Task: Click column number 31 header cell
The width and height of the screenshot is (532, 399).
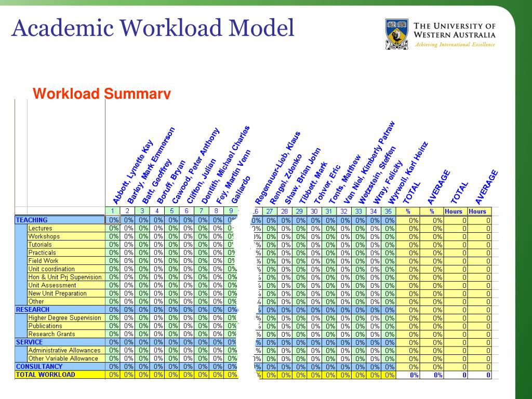Action: [329, 211]
